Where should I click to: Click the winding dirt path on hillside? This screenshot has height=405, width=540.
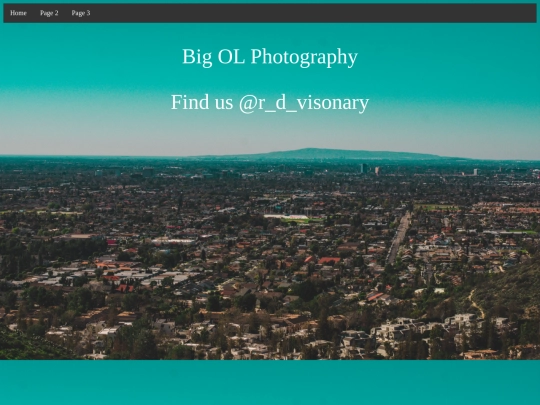click(477, 304)
